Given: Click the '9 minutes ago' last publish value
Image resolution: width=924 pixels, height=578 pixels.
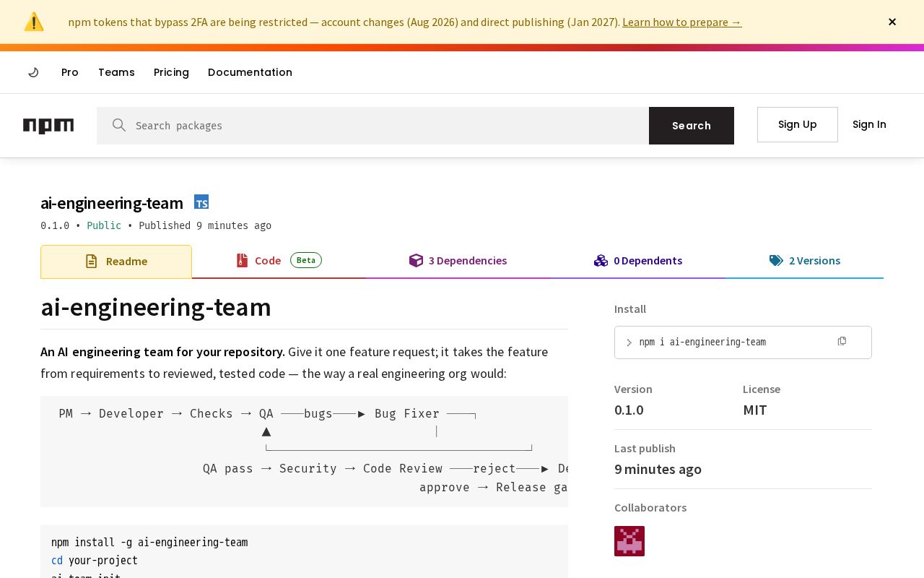Looking at the screenshot, I should pos(658,469).
